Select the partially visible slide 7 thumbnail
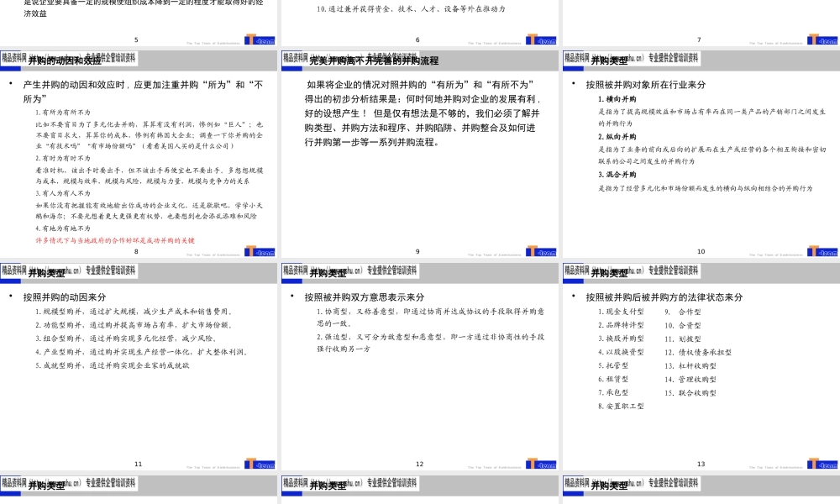 (701, 23)
